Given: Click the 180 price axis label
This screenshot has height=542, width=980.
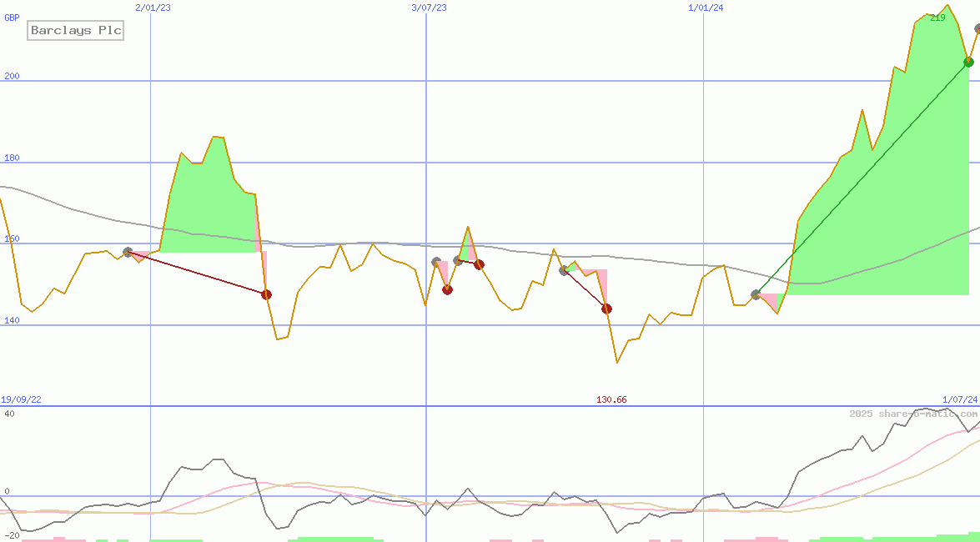Looking at the screenshot, I should click(12, 158).
